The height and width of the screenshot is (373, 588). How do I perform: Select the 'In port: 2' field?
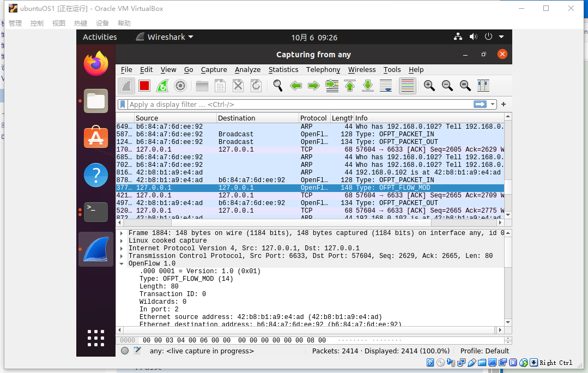(x=159, y=309)
